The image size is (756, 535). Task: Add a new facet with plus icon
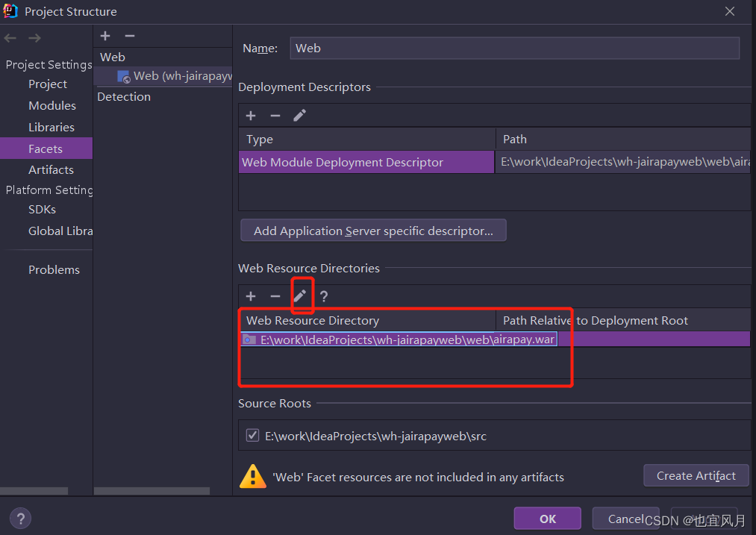pos(105,36)
